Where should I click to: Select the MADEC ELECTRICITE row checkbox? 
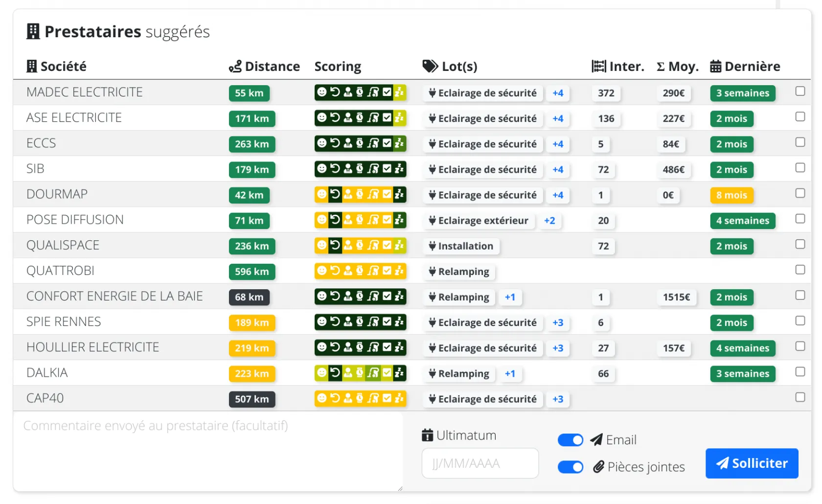coord(800,92)
